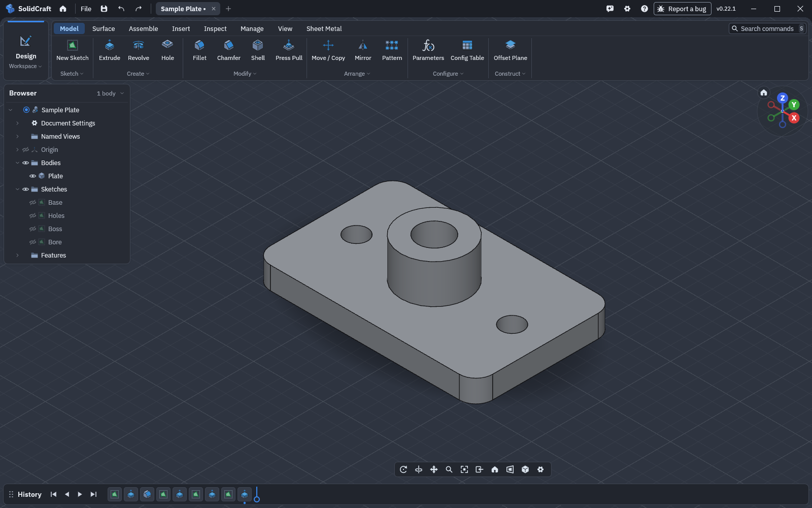Select the Origin tree item

pyautogui.click(x=49, y=150)
